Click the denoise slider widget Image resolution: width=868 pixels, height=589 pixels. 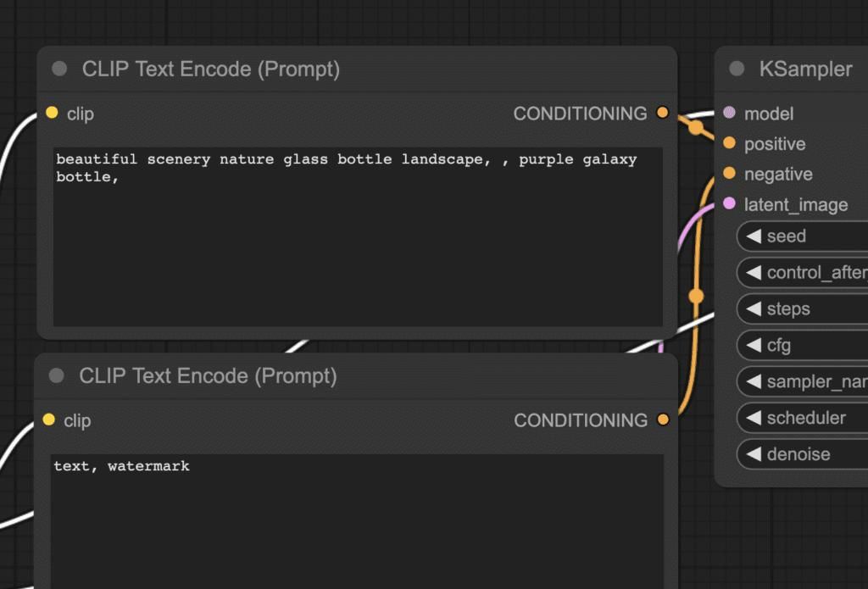pos(805,454)
